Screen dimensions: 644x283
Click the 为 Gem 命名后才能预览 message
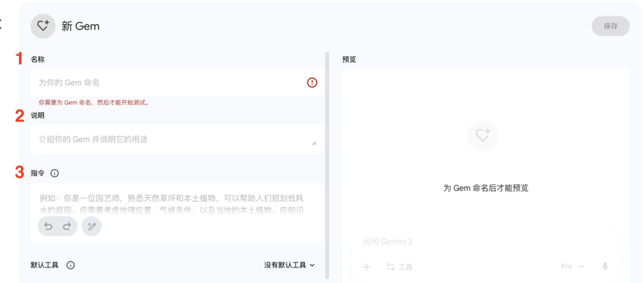point(485,188)
